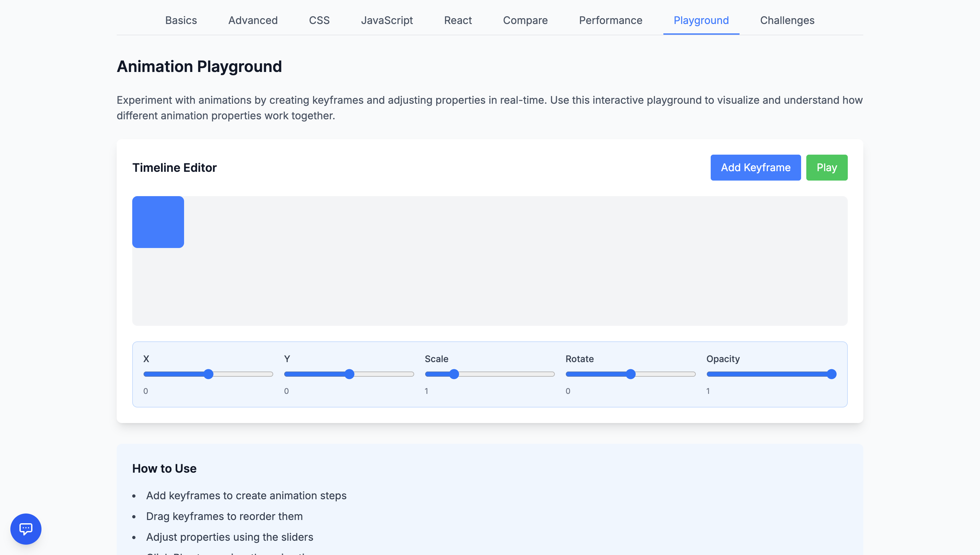This screenshot has height=555, width=980.
Task: Open the Challenges tab
Action: pyautogui.click(x=787, y=20)
